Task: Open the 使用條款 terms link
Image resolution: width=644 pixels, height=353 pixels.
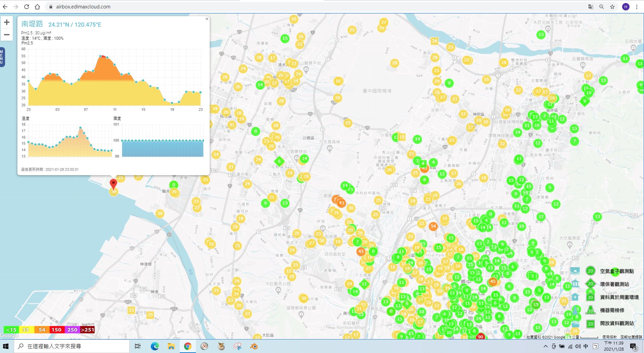Action: tap(610, 337)
